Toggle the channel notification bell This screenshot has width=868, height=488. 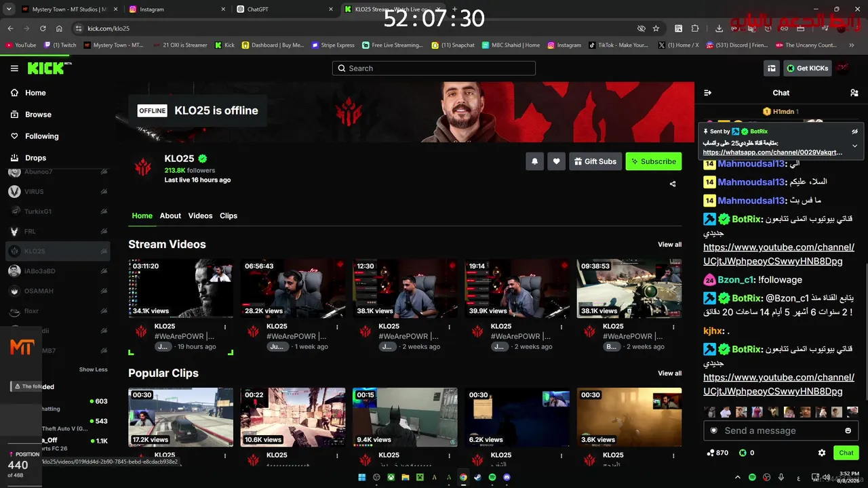point(534,161)
